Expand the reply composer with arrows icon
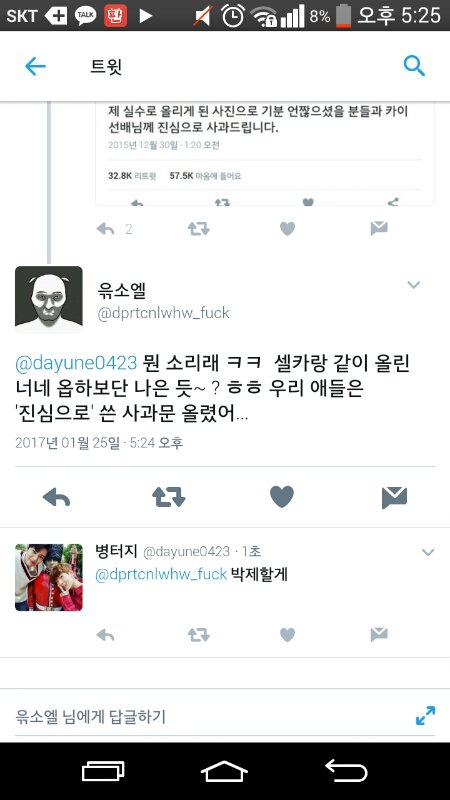 (x=426, y=715)
